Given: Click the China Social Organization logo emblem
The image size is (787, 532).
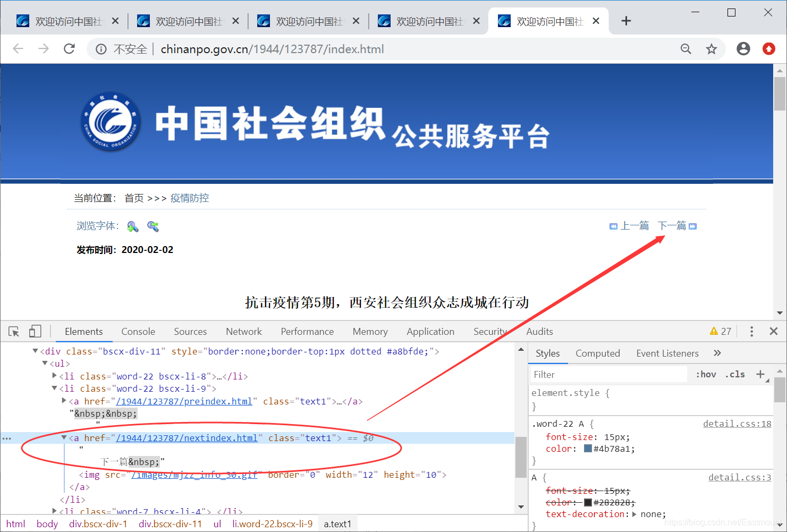Looking at the screenshot, I should coord(111,121).
